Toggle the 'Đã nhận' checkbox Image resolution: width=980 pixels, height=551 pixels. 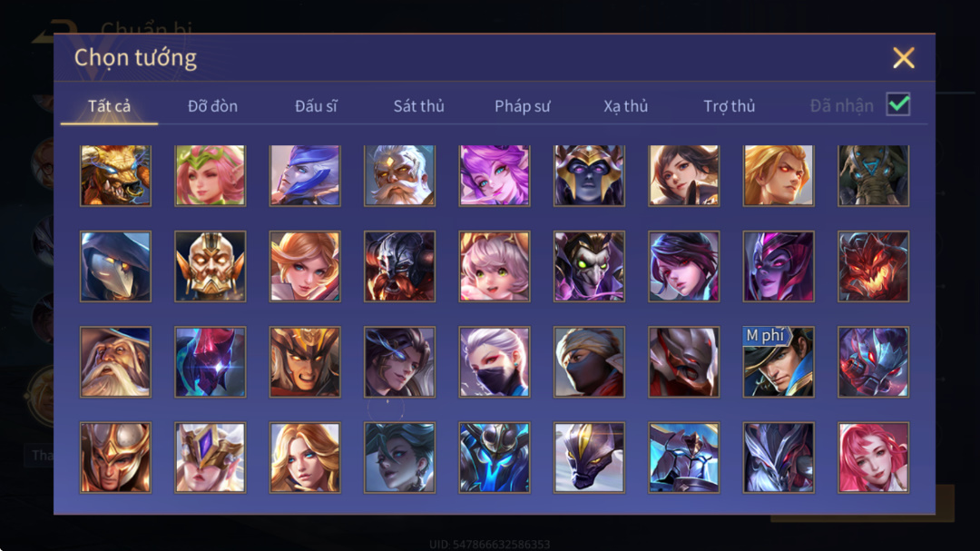898,104
